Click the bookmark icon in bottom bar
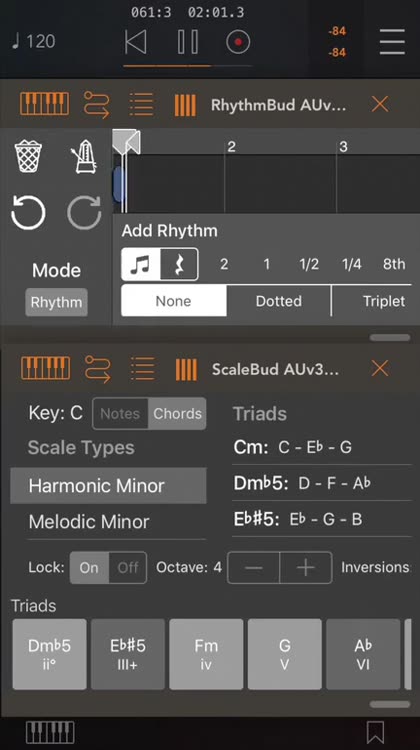The width and height of the screenshot is (420, 750). click(x=376, y=733)
